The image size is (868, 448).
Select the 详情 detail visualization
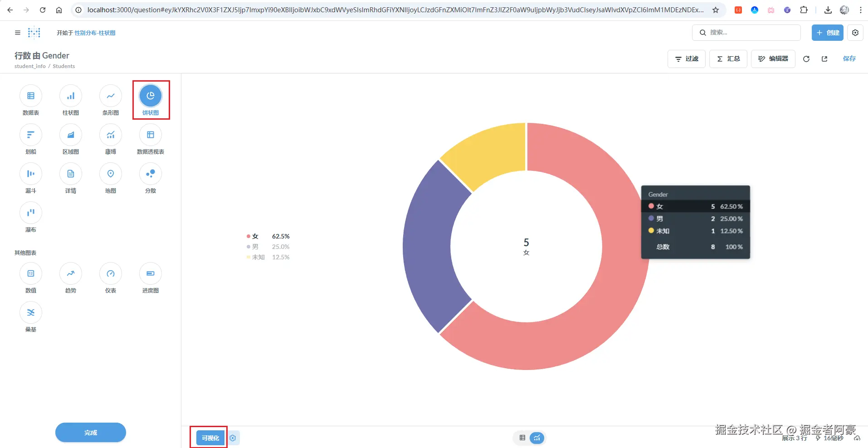click(x=71, y=174)
